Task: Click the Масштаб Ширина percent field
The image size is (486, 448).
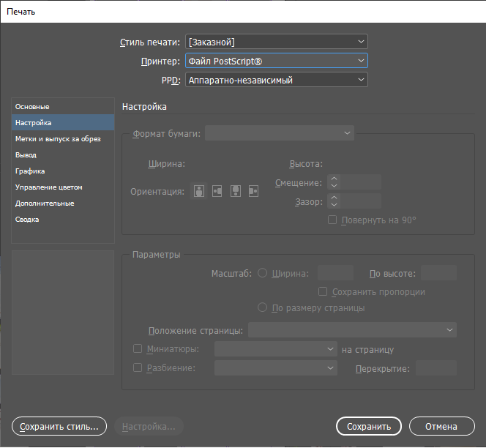Action: 335,273
